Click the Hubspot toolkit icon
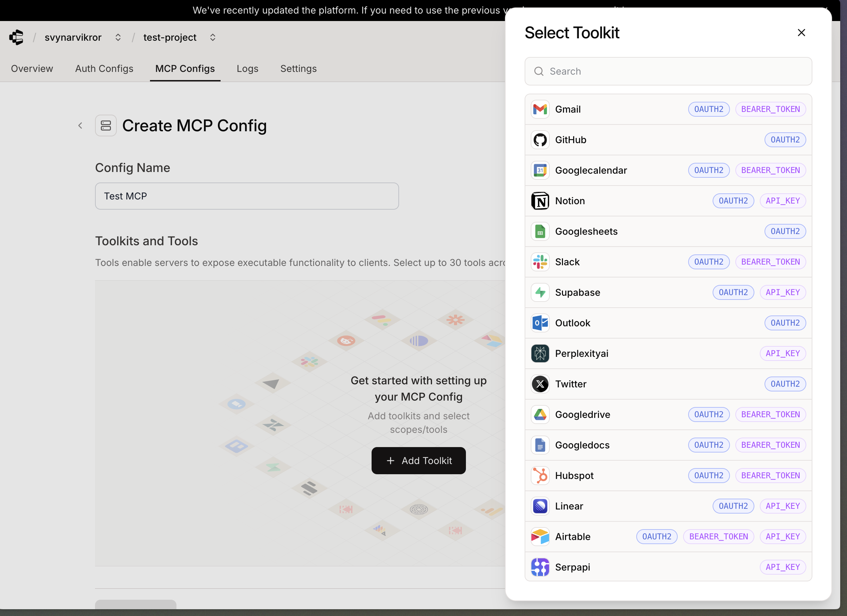 click(540, 476)
